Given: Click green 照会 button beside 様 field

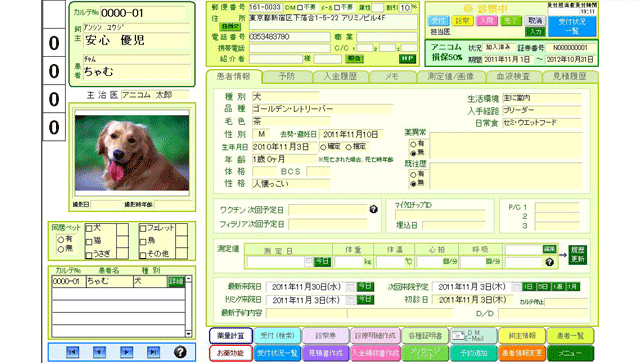Looking at the screenshot, I should pos(354,59).
